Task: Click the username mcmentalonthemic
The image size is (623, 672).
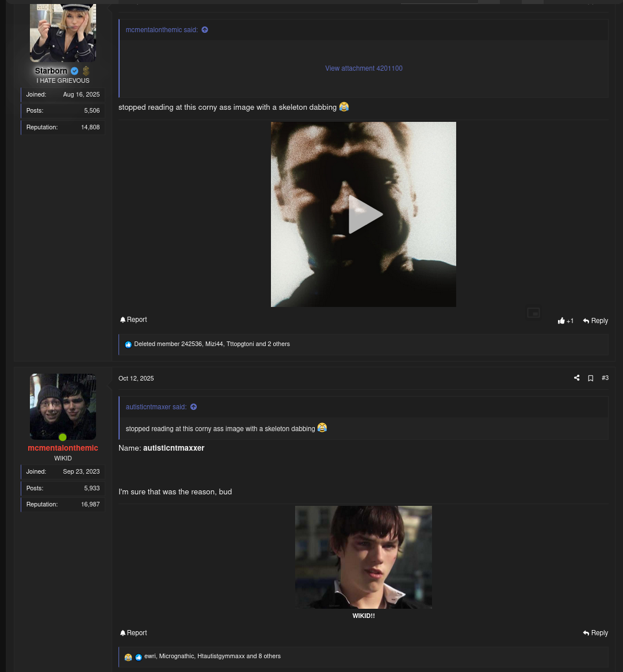Action: click(63, 448)
